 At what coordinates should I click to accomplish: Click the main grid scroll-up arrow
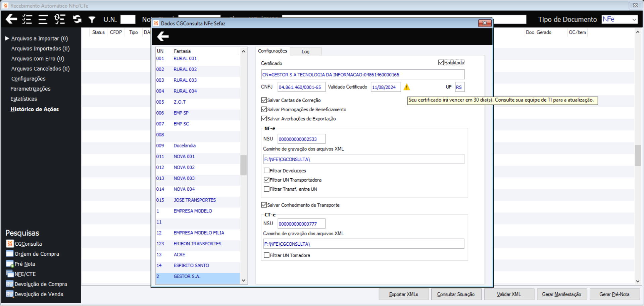638,32
